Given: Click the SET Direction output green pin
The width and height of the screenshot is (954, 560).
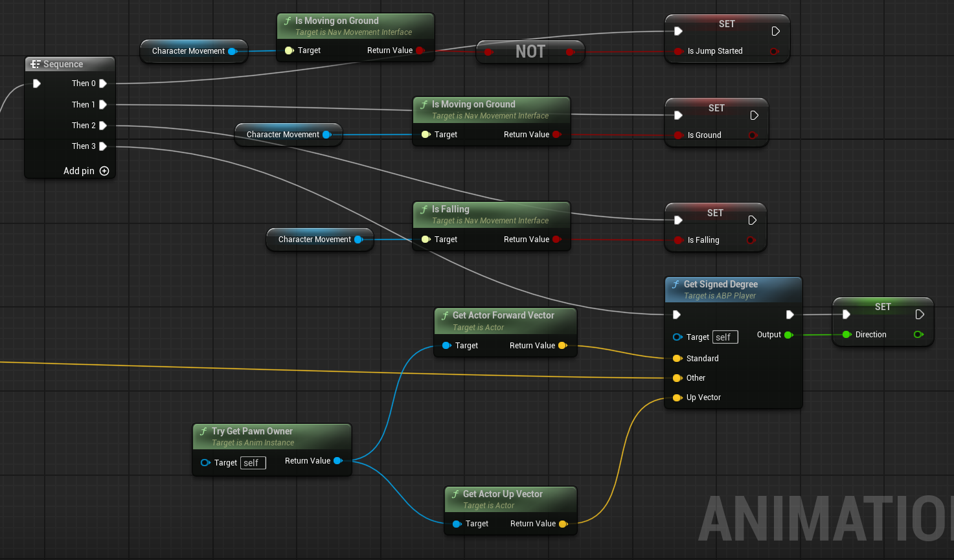Looking at the screenshot, I should click(918, 335).
